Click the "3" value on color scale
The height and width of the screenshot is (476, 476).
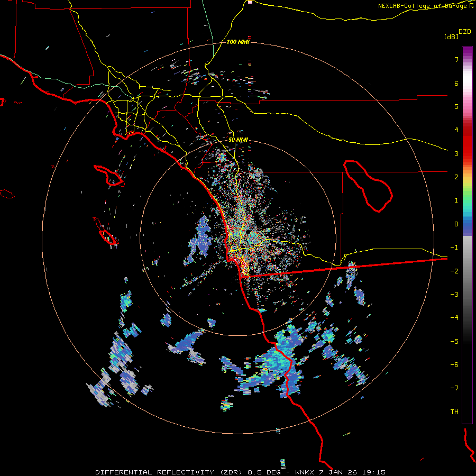[456, 153]
